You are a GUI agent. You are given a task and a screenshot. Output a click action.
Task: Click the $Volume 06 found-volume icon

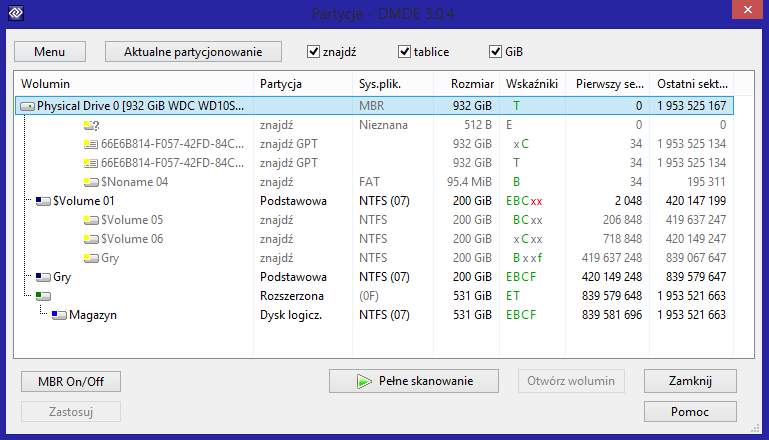pos(91,239)
